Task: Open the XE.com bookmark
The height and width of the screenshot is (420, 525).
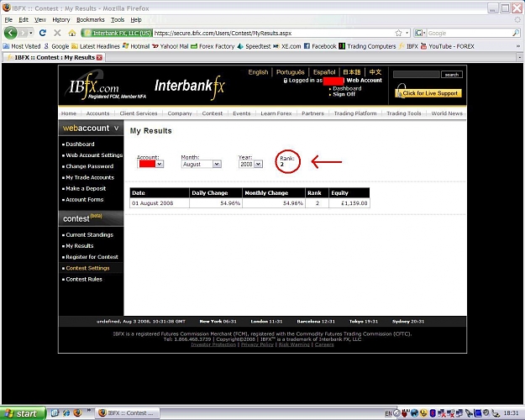Action: pyautogui.click(x=287, y=46)
